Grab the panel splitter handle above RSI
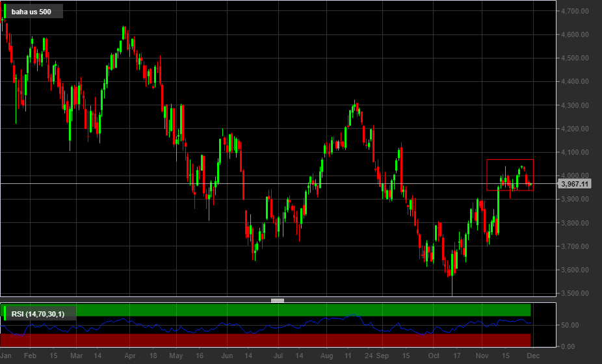Image resolution: width=602 pixels, height=364 pixels. pyautogui.click(x=278, y=300)
